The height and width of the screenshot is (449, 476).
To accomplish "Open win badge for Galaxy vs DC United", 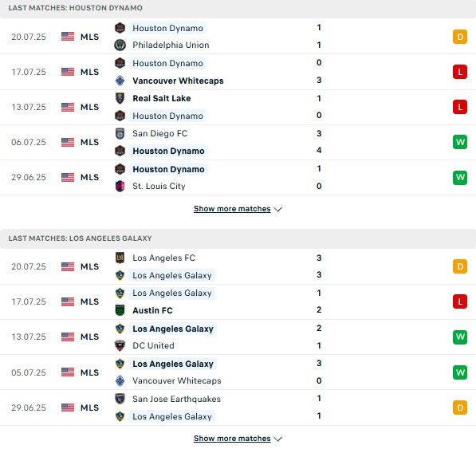I will 460,337.
